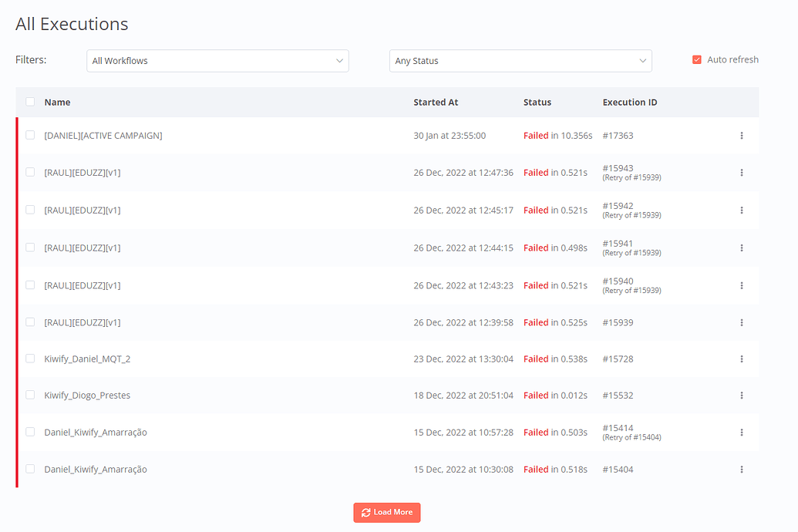Expand the All Workflows filter dropdown

pyautogui.click(x=217, y=61)
